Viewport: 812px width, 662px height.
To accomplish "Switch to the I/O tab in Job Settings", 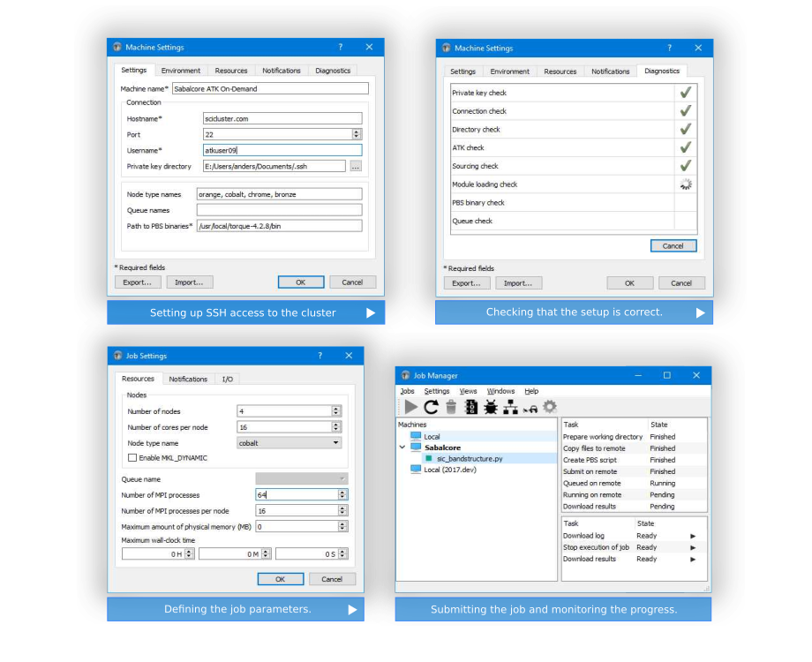I will click(228, 379).
